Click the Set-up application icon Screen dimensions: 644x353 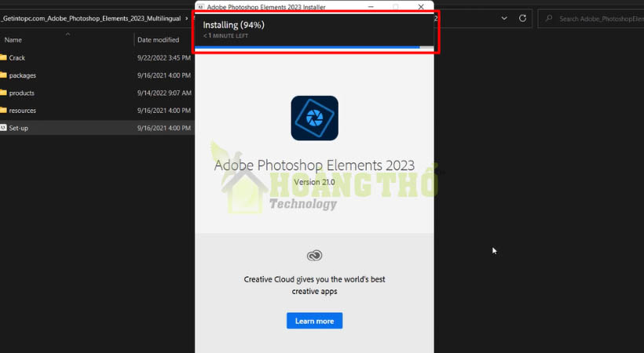[x=3, y=128]
